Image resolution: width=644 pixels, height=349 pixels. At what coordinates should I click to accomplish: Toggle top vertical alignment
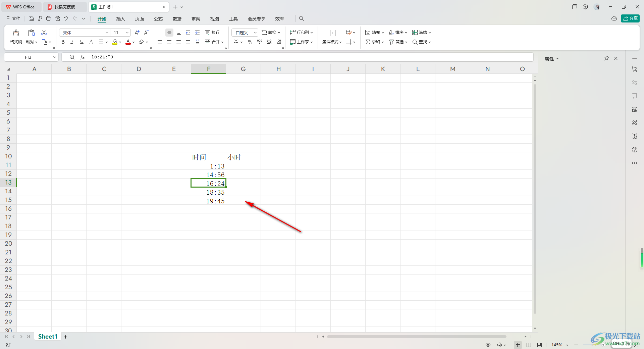[160, 33]
